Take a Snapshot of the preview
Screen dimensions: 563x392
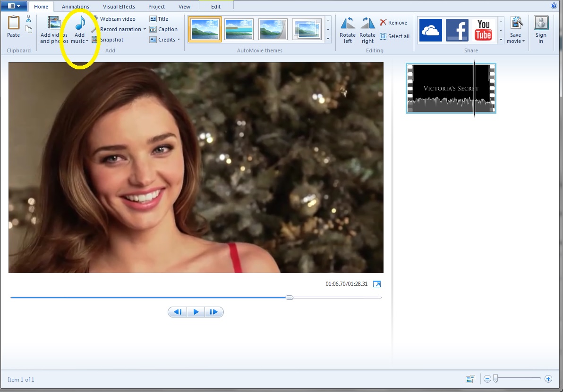pos(108,40)
